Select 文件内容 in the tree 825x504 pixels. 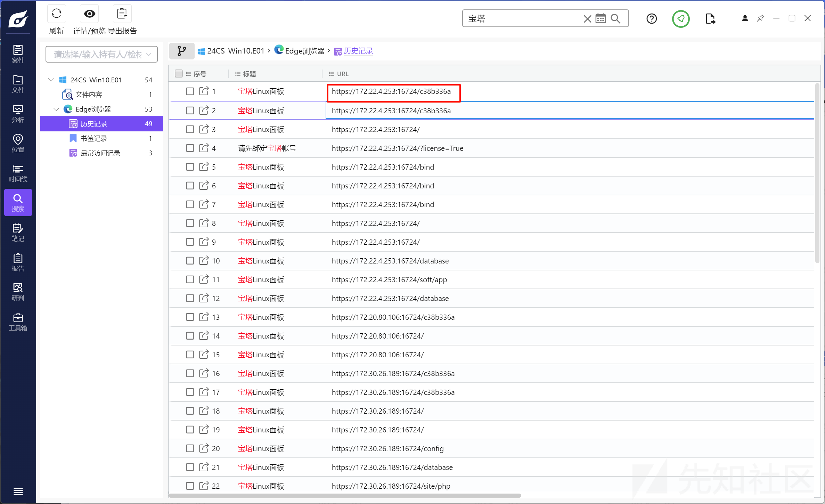click(x=89, y=95)
